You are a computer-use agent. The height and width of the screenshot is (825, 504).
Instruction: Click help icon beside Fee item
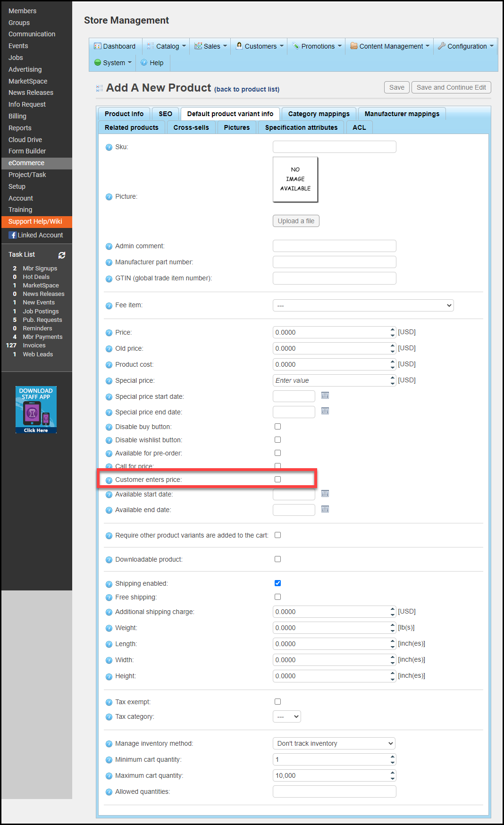pyautogui.click(x=109, y=306)
